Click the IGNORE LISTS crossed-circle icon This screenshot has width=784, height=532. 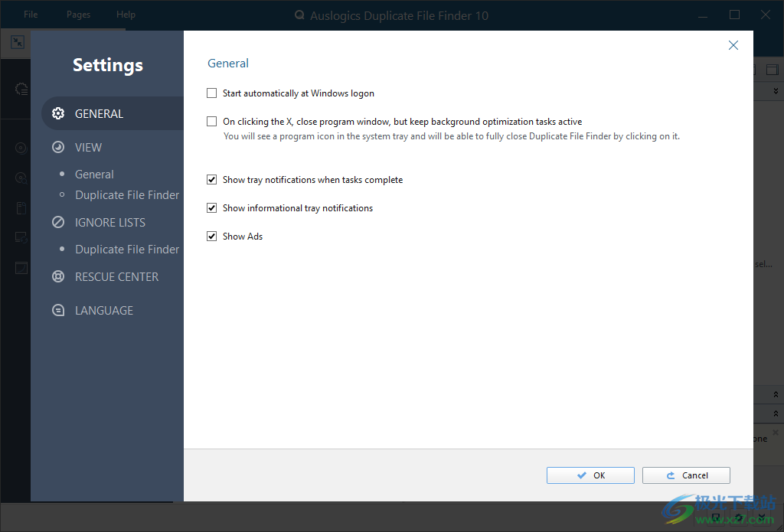[x=58, y=222]
